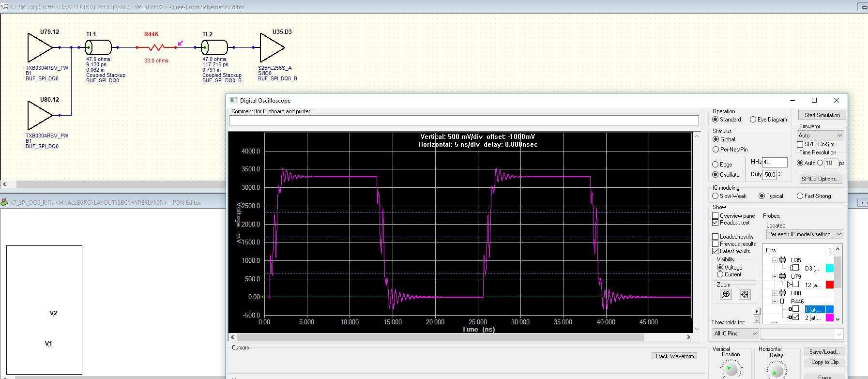Open the Simulator Auto dropdown
Viewport: 868px width, 379px height.
[820, 136]
